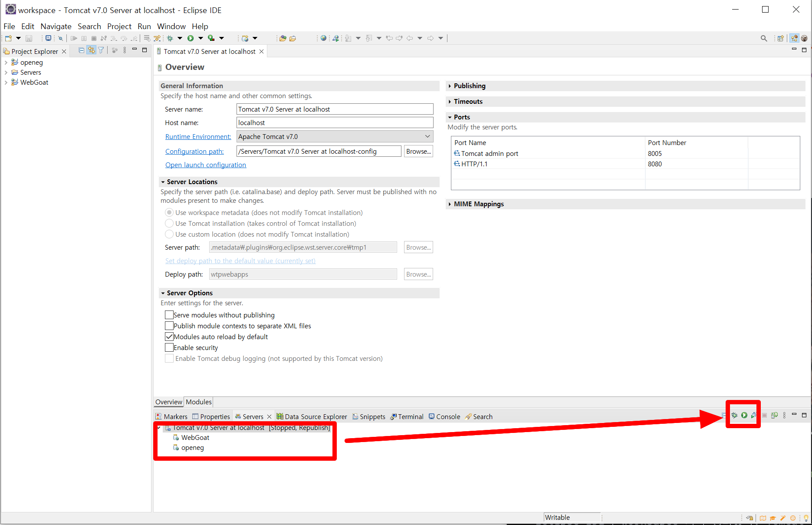812x525 pixels.
Task: Select Use custom location radio option
Action: pyautogui.click(x=169, y=234)
